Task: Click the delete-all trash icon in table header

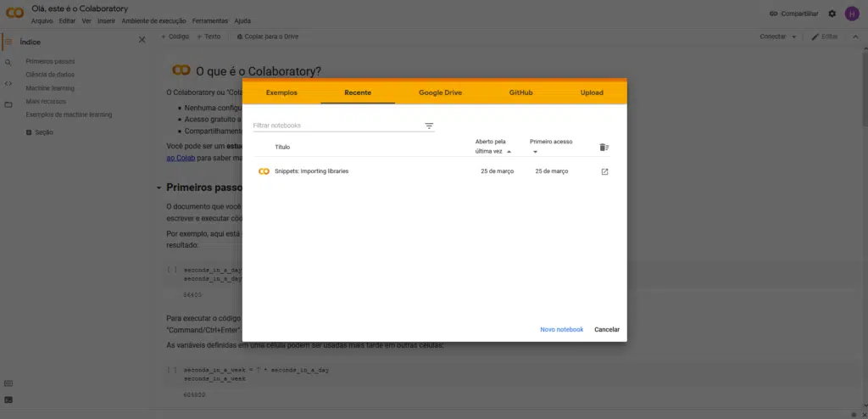Action: coord(604,147)
